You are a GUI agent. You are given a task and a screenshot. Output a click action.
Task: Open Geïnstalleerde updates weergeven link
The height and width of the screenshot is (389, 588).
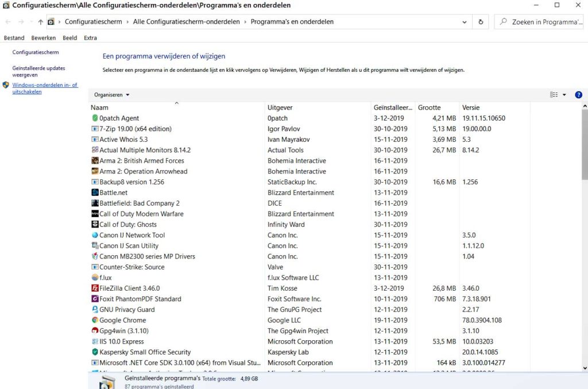click(x=38, y=71)
